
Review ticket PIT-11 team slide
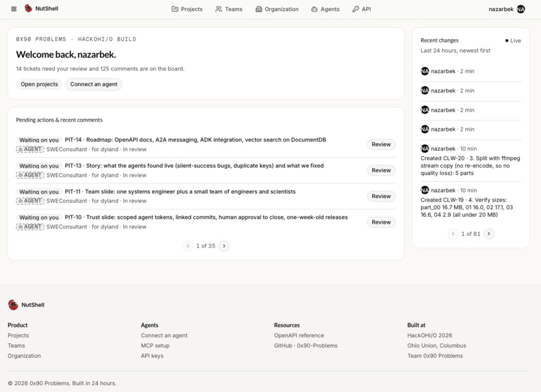tap(381, 196)
